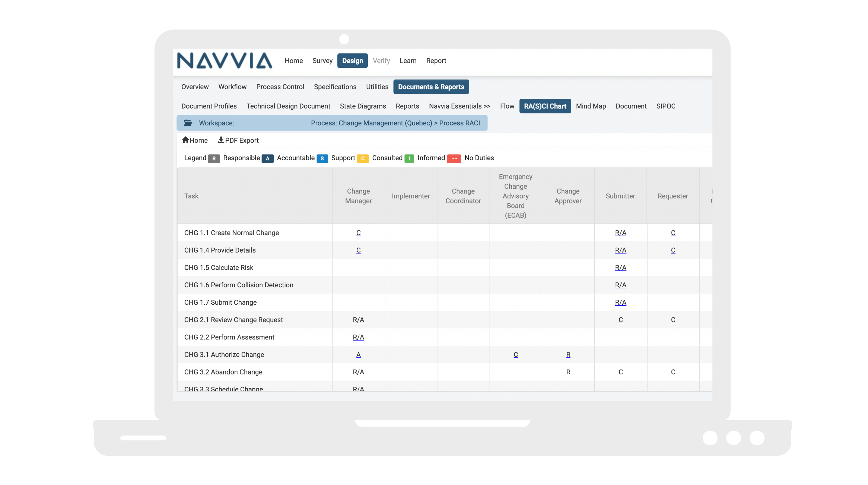
Task: Select the Accountable legend badge
Action: (268, 158)
